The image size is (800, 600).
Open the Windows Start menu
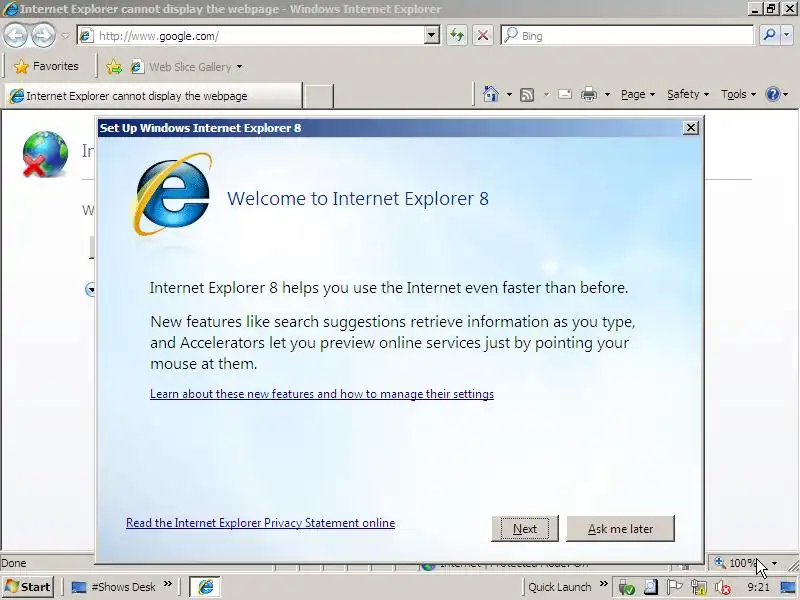(x=28, y=587)
